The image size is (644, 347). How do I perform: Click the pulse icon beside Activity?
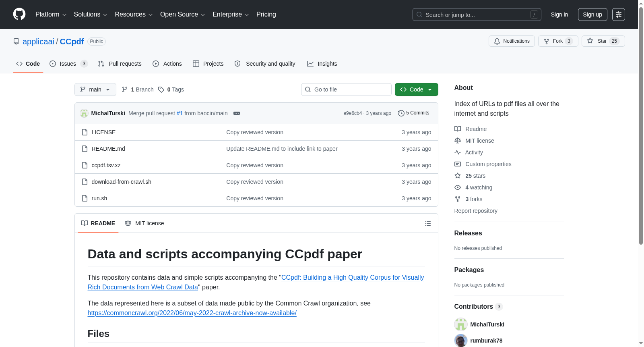pyautogui.click(x=458, y=152)
